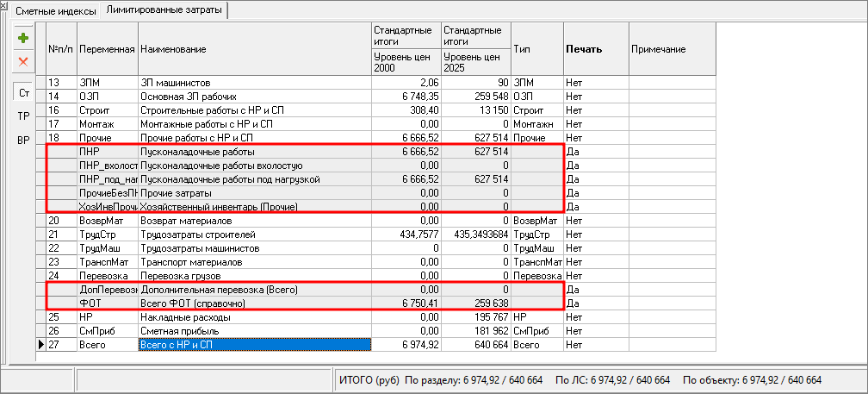The width and height of the screenshot is (868, 394).
Task: Click Тип cell of Возврат материалов row
Action: point(536,221)
